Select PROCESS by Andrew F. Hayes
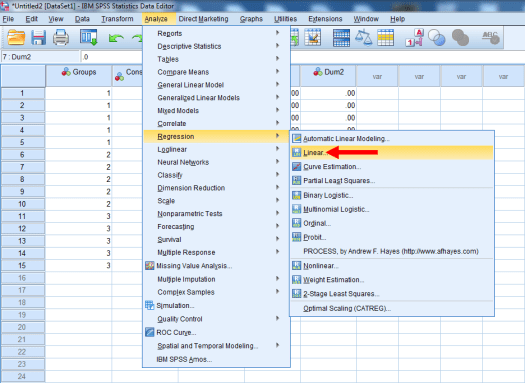 (x=392, y=251)
